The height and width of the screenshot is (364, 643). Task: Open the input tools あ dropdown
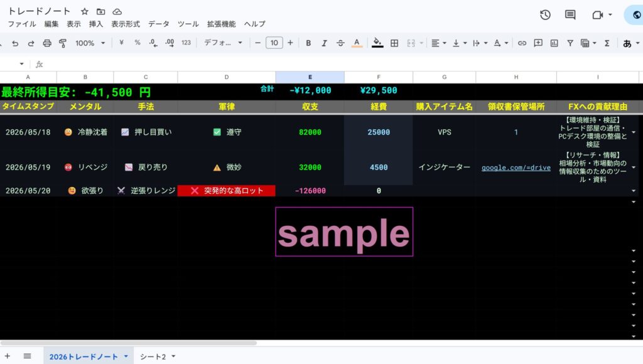coord(631,43)
